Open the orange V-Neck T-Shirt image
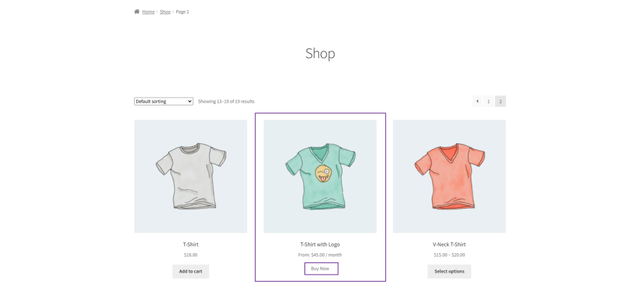 pyautogui.click(x=449, y=176)
